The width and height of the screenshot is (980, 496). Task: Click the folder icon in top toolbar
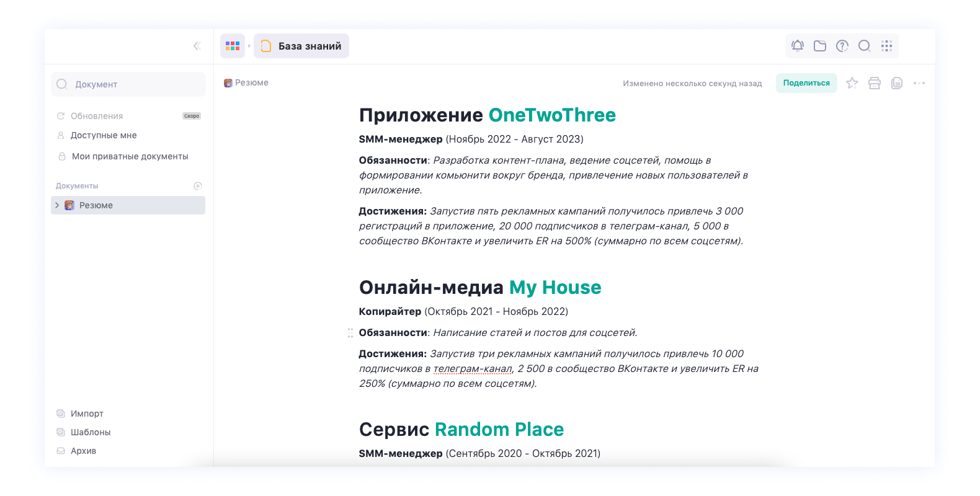820,46
